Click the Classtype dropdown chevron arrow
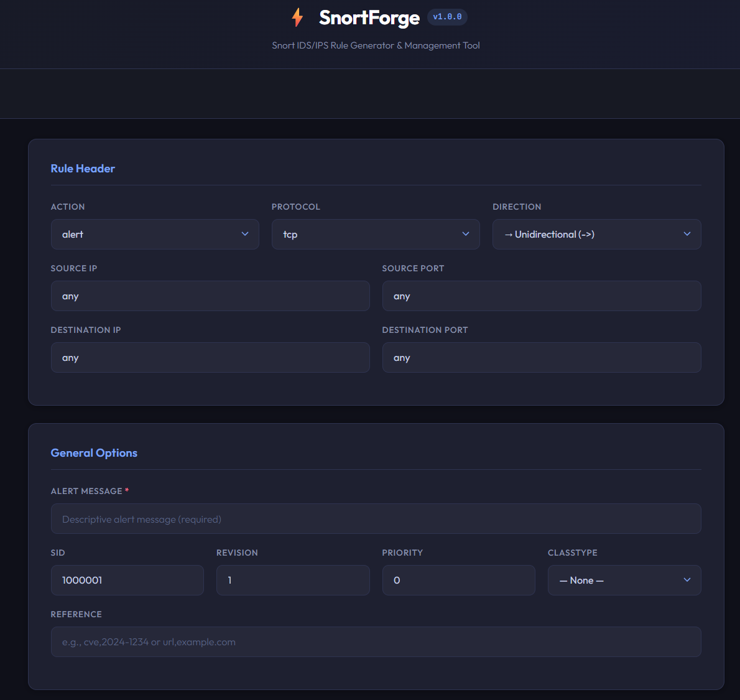This screenshot has height=700, width=740. coord(687,580)
